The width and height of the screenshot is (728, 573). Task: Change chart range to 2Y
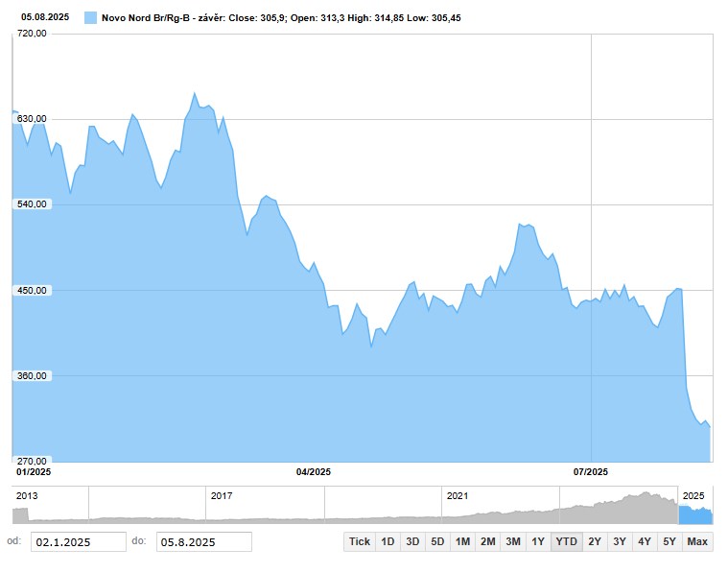coord(595,541)
